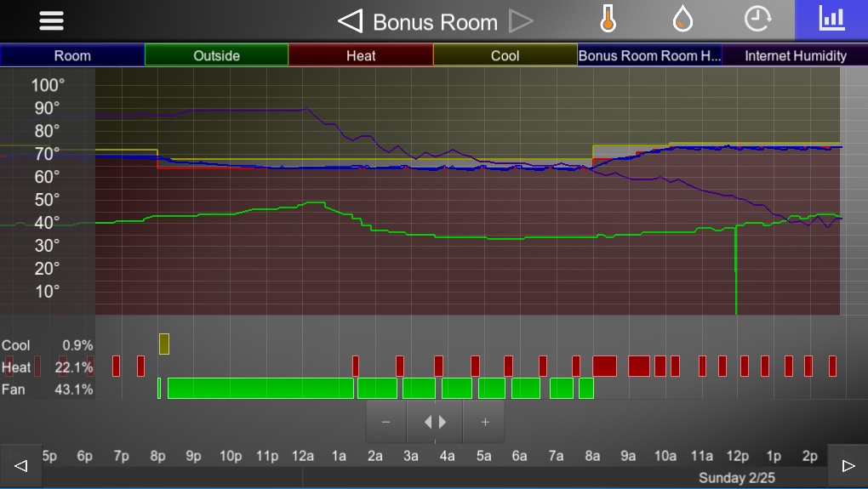The image size is (868, 489).
Task: Go to next room using right triangle
Action: 521,21
